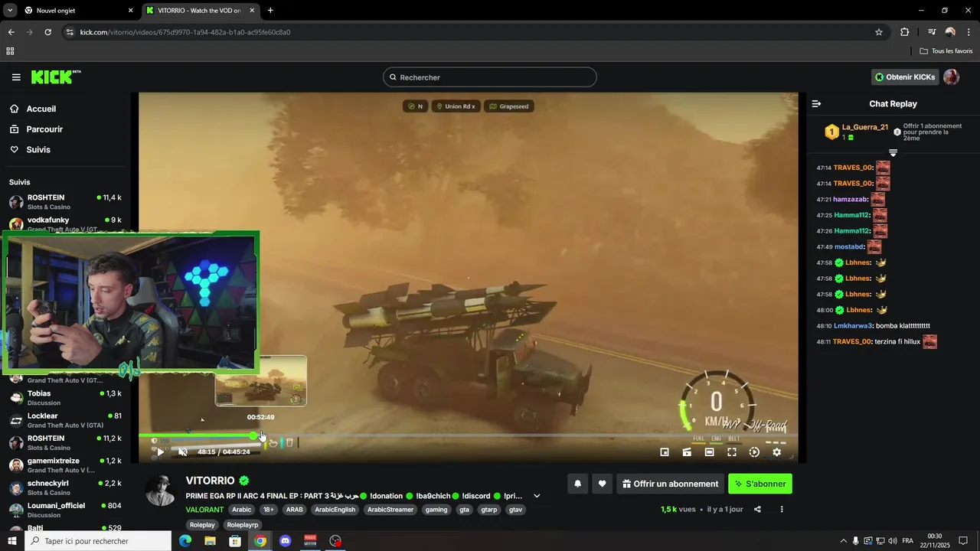Image resolution: width=980 pixels, height=551 pixels.
Task: Open Chrome media controls icon
Action: 932,32
